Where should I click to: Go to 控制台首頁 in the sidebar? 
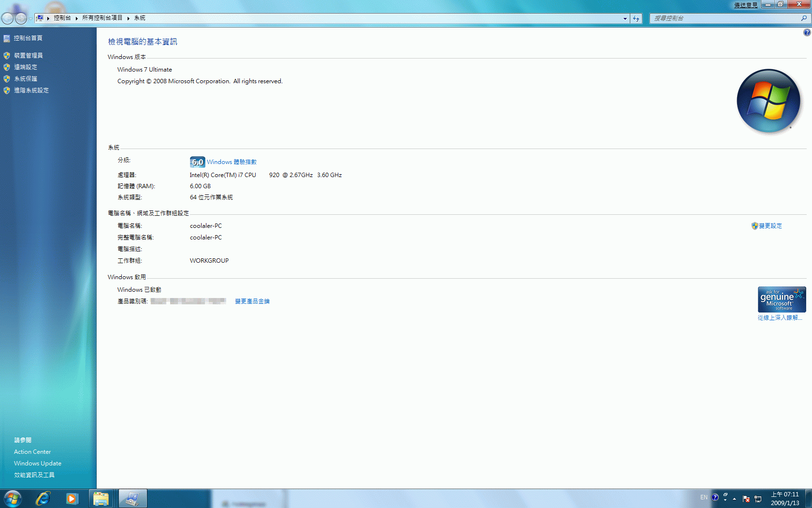click(x=28, y=38)
